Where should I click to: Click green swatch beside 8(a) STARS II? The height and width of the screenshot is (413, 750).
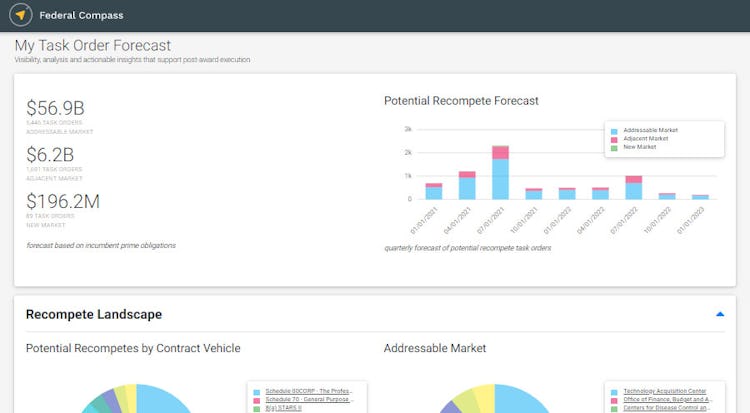(x=257, y=409)
